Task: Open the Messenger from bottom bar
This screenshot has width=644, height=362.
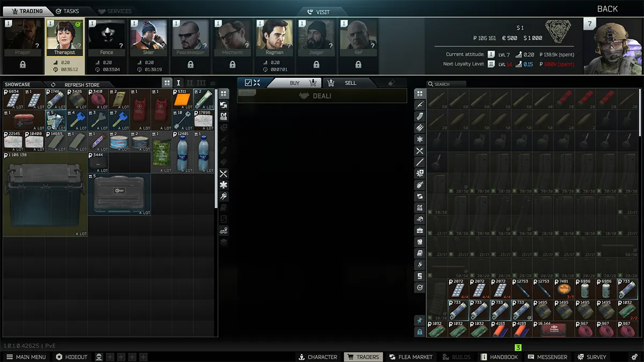Action: click(547, 357)
